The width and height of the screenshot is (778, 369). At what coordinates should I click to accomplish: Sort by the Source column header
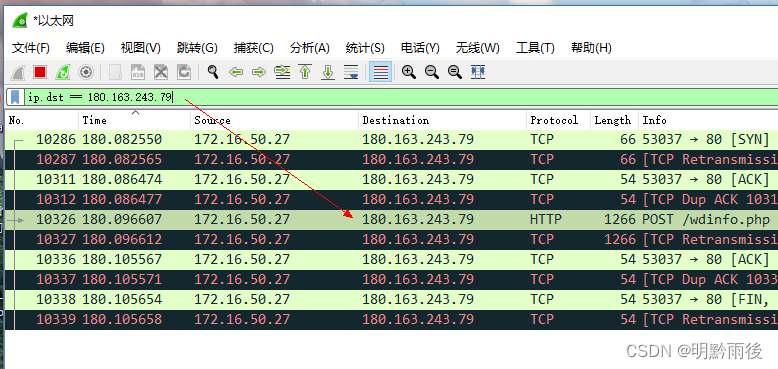[274, 121]
